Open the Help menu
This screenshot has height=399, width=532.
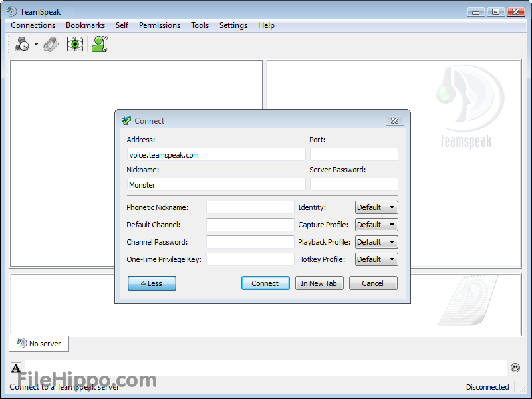coord(266,25)
